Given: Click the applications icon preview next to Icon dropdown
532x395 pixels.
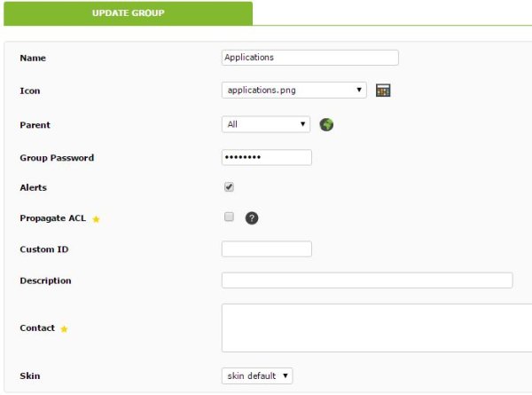Looking at the screenshot, I should (383, 91).
